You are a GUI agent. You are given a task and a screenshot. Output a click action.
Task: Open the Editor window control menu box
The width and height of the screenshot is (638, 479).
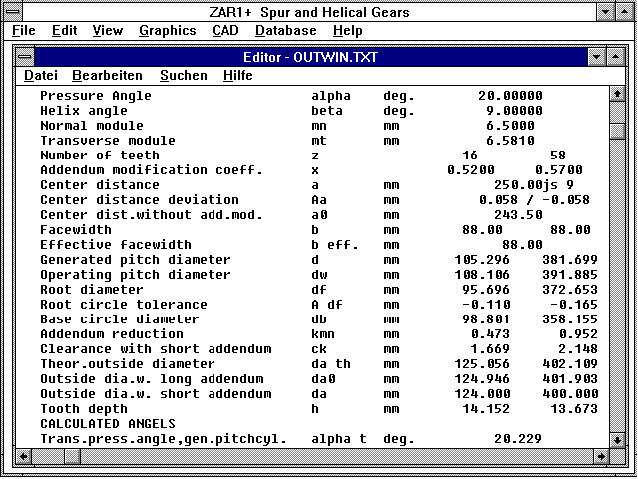point(27,56)
